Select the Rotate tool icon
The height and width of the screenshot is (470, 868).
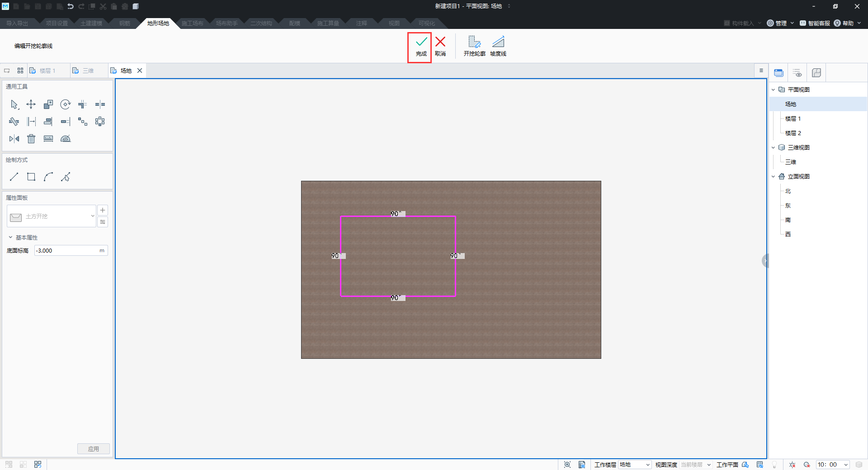pyautogui.click(x=66, y=105)
